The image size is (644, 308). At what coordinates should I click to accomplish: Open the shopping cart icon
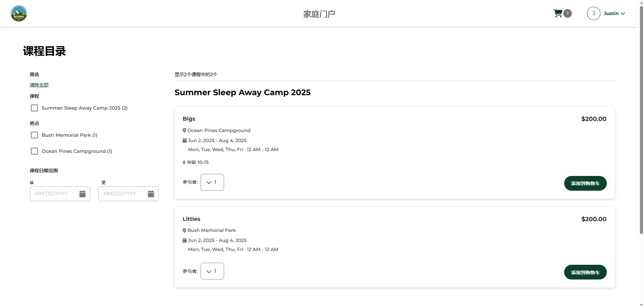(x=558, y=13)
